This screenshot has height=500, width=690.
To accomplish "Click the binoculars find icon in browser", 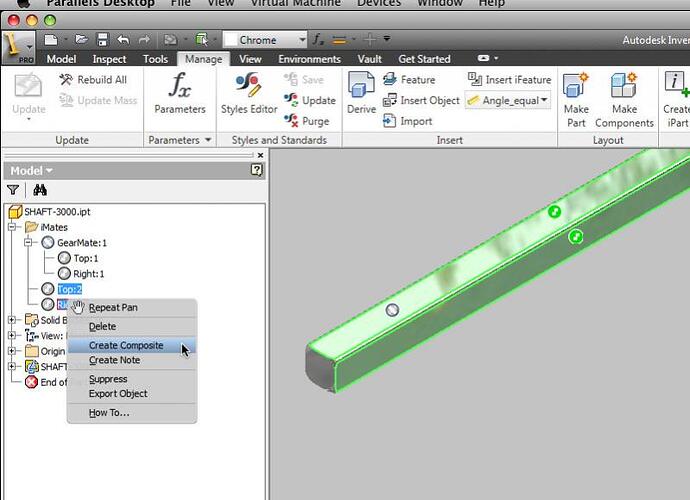I will point(40,190).
